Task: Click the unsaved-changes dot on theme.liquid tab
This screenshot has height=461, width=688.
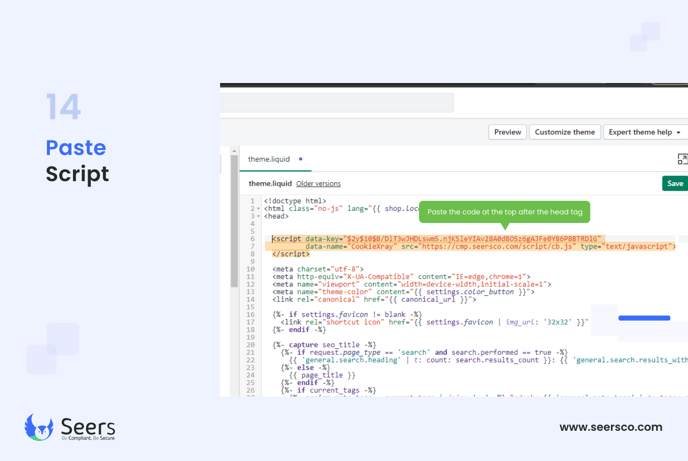Action: tap(301, 159)
